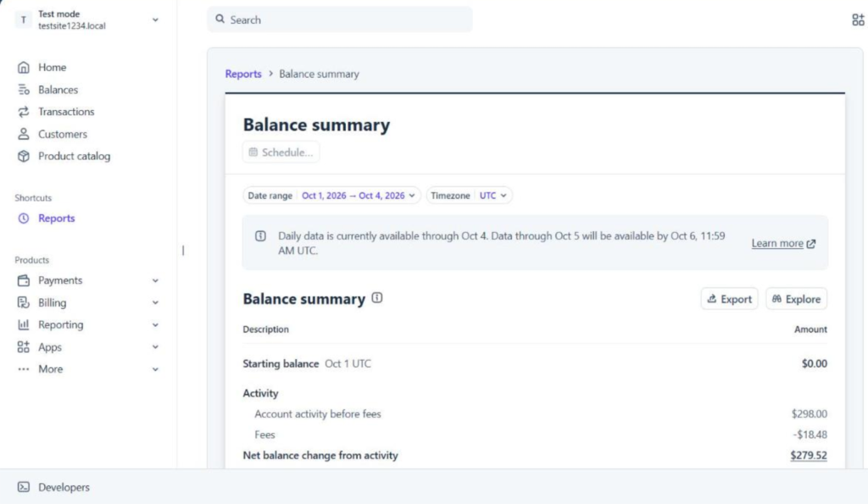Click the Schedule... button

pyautogui.click(x=281, y=152)
